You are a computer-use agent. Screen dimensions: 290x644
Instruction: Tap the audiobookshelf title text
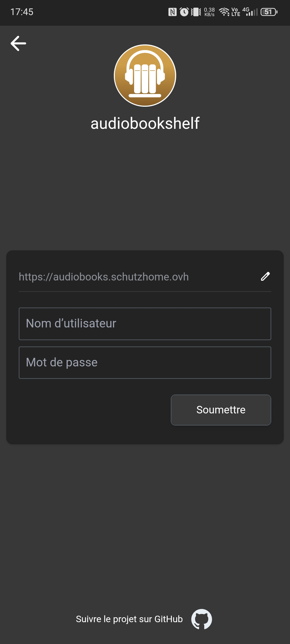click(145, 123)
